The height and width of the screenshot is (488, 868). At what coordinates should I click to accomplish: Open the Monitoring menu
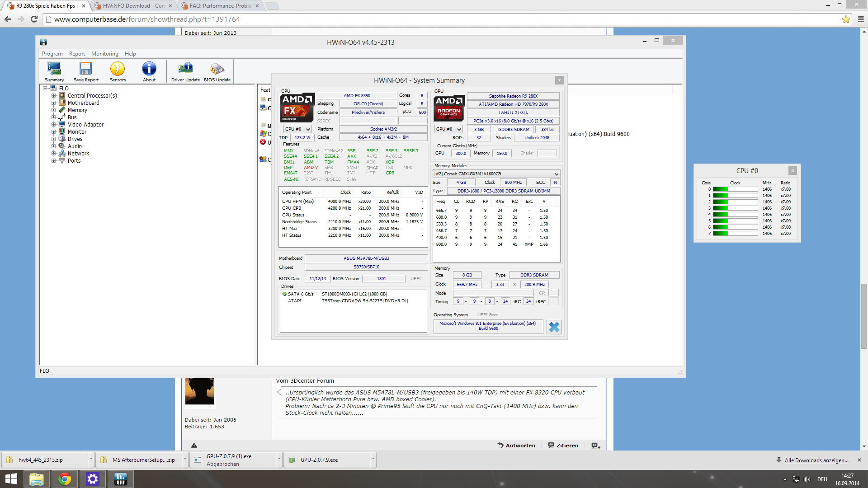click(104, 54)
